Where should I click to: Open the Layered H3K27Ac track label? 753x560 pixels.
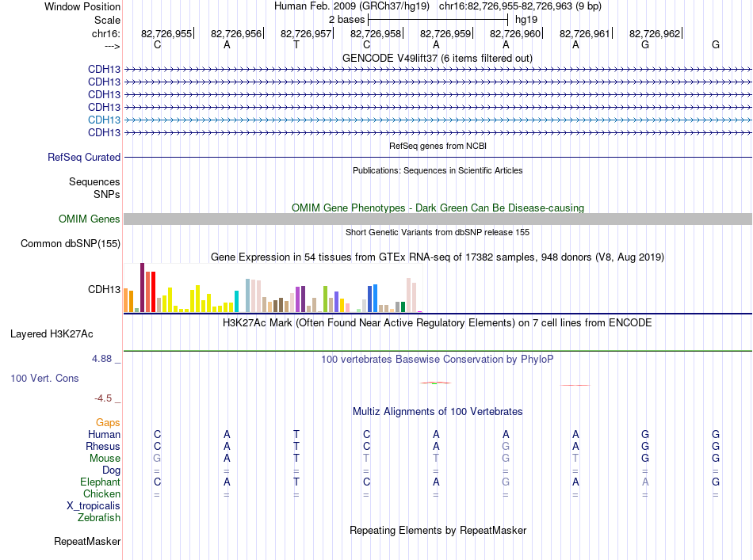pyautogui.click(x=52, y=334)
